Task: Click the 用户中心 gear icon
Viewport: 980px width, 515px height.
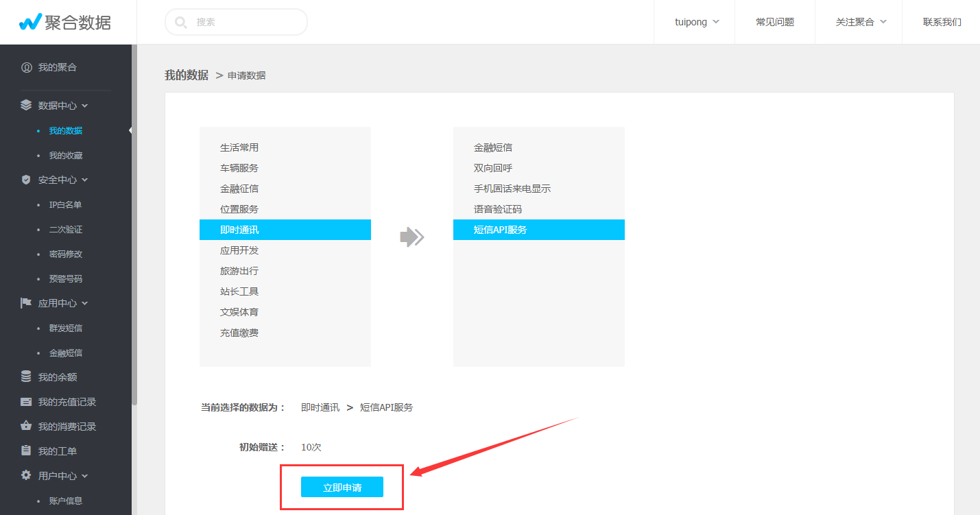Action: (26, 476)
